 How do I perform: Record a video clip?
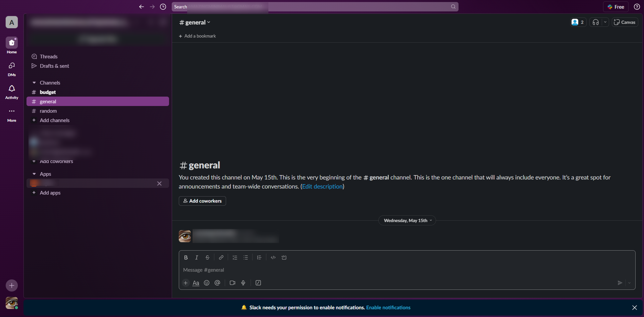pyautogui.click(x=232, y=283)
